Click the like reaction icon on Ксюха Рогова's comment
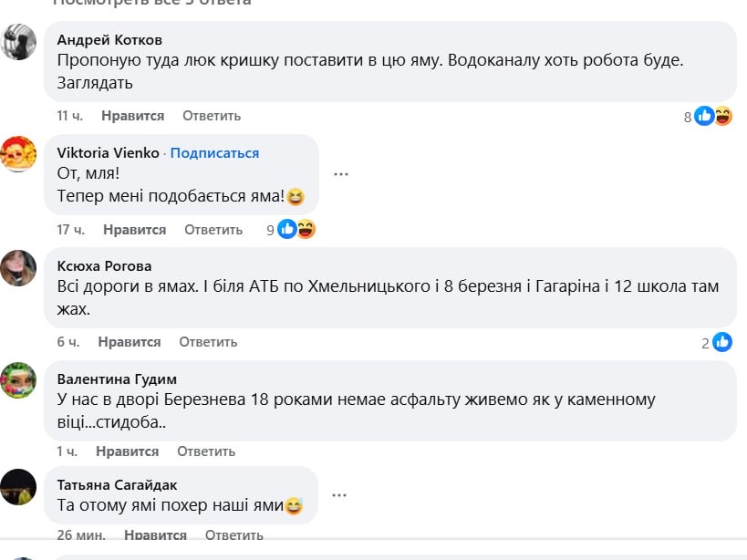 [x=722, y=342]
